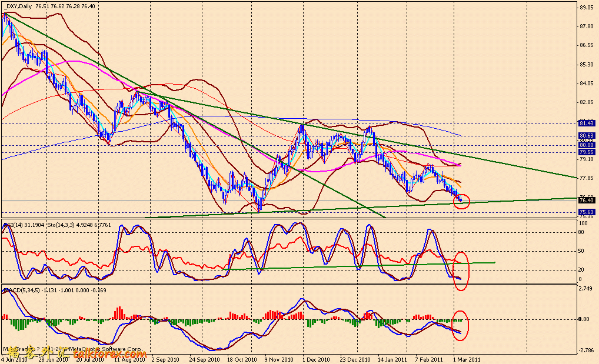Click the 23 Dec 2010 date label
The image size is (599, 364).
tap(355, 360)
